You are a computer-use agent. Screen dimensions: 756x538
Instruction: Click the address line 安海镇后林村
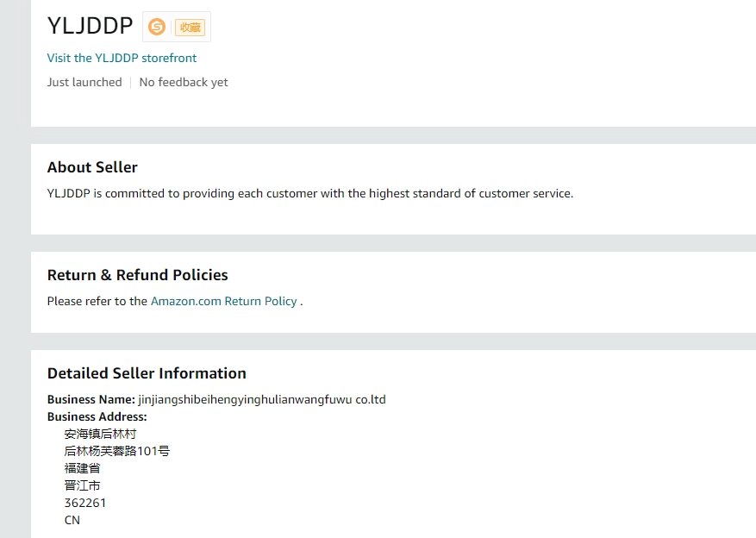100,434
